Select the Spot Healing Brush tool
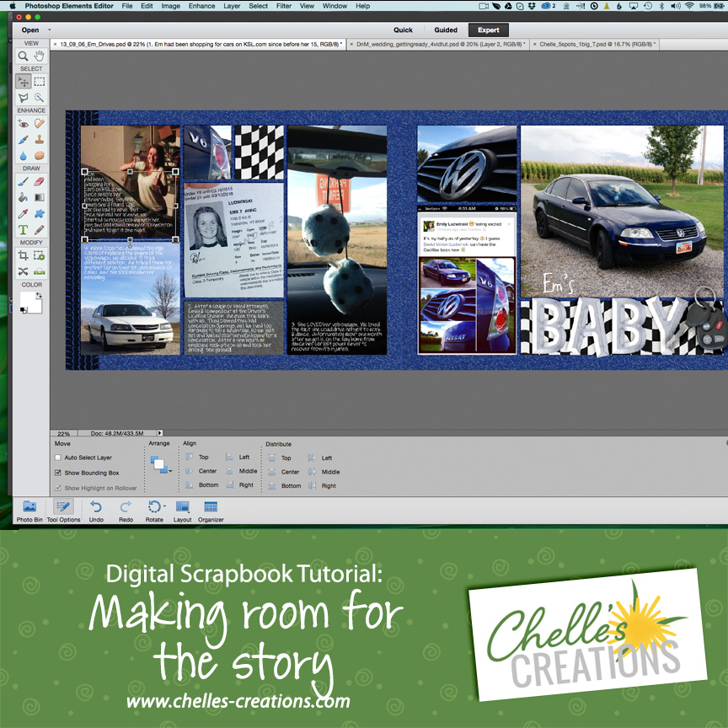This screenshot has height=728, width=728. tap(40, 124)
